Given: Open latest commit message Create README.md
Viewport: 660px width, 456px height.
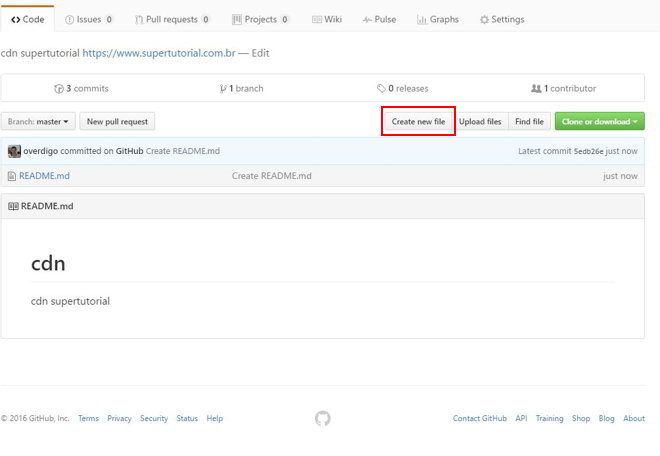Looking at the screenshot, I should [183, 151].
